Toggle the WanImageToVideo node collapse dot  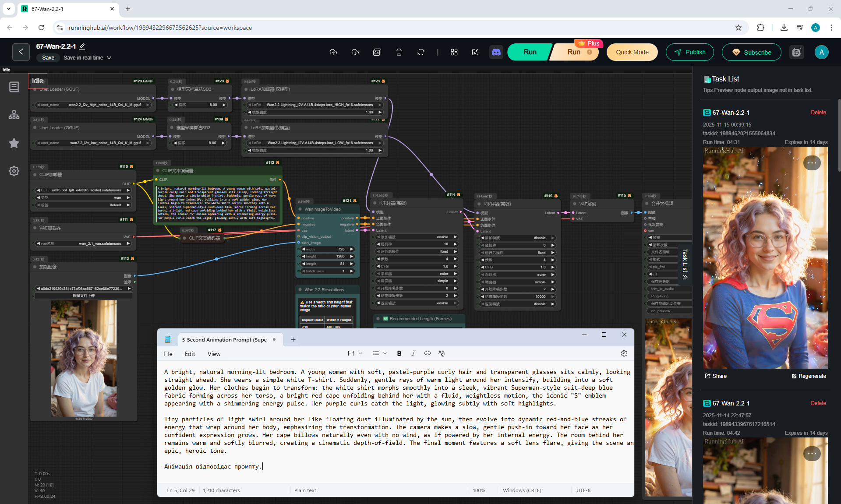click(x=300, y=209)
